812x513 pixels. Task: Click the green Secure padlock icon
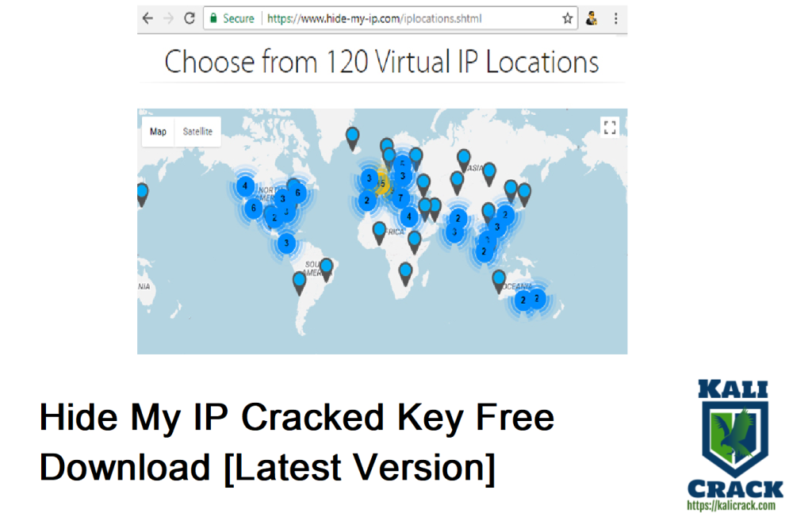(x=213, y=19)
